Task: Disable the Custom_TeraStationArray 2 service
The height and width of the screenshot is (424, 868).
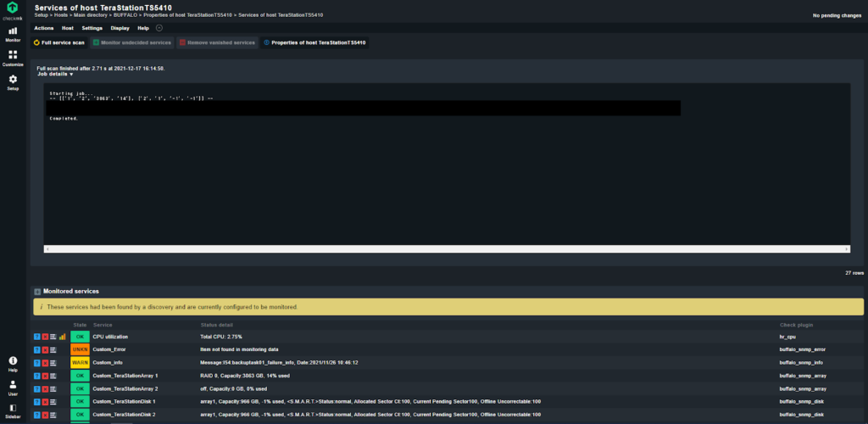Action: coord(46,388)
